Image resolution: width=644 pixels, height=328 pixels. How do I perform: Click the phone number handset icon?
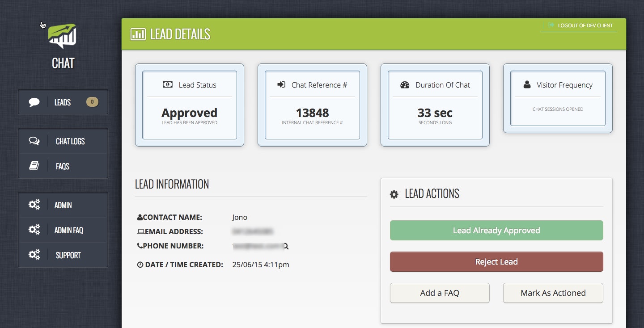(x=140, y=246)
